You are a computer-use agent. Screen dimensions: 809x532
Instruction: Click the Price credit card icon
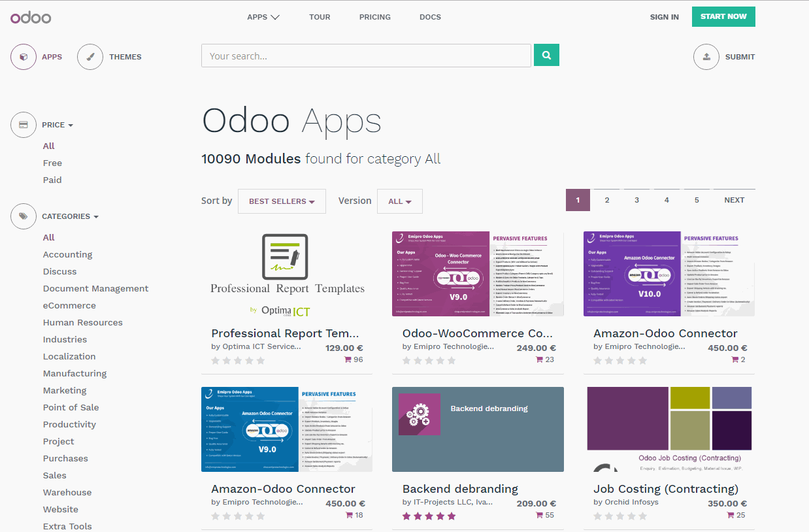click(24, 125)
